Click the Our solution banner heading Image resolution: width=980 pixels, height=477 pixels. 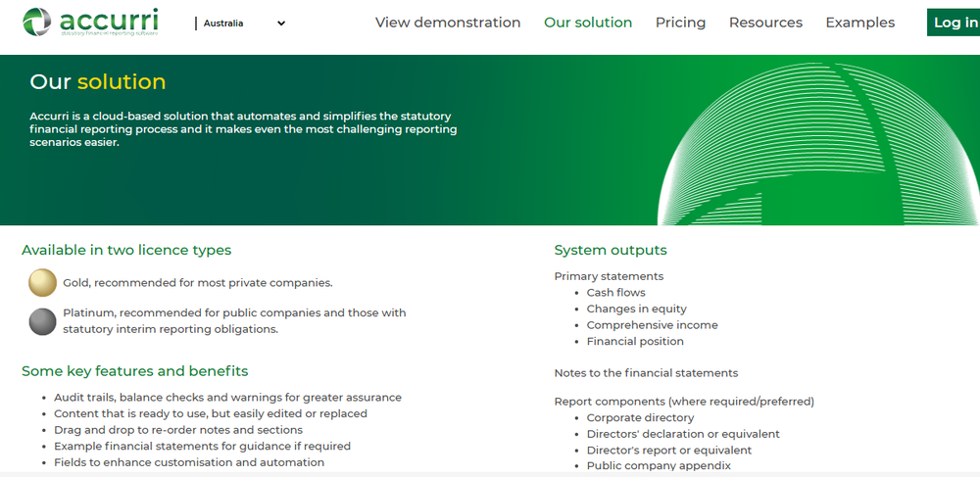(x=98, y=81)
